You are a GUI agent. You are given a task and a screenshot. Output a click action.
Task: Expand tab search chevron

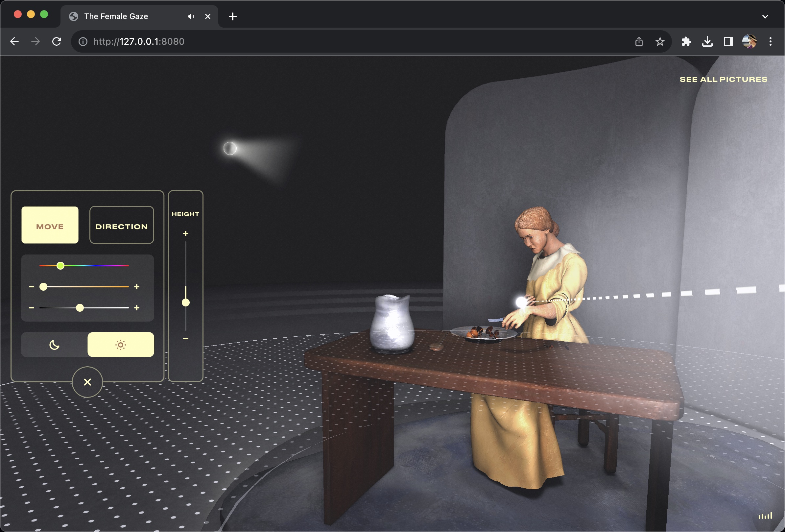765,16
